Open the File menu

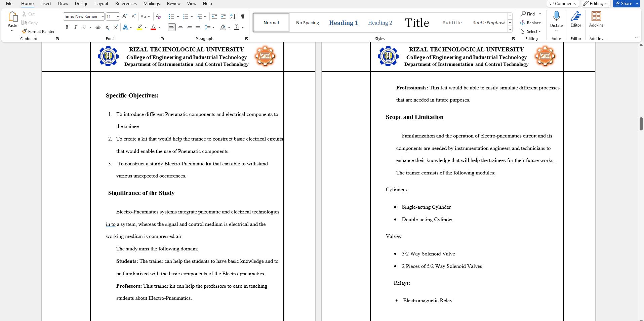9,3
